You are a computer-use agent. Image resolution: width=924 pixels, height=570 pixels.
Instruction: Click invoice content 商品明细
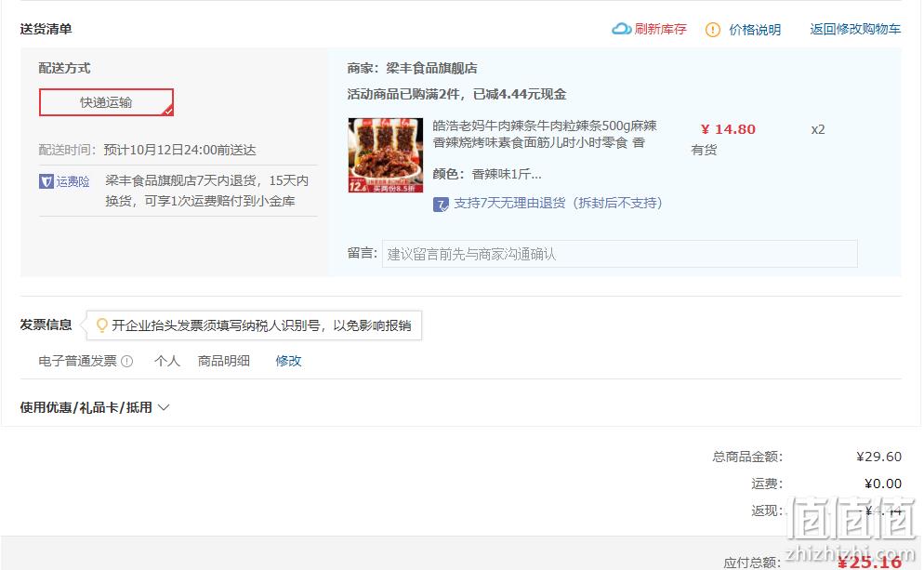point(224,361)
